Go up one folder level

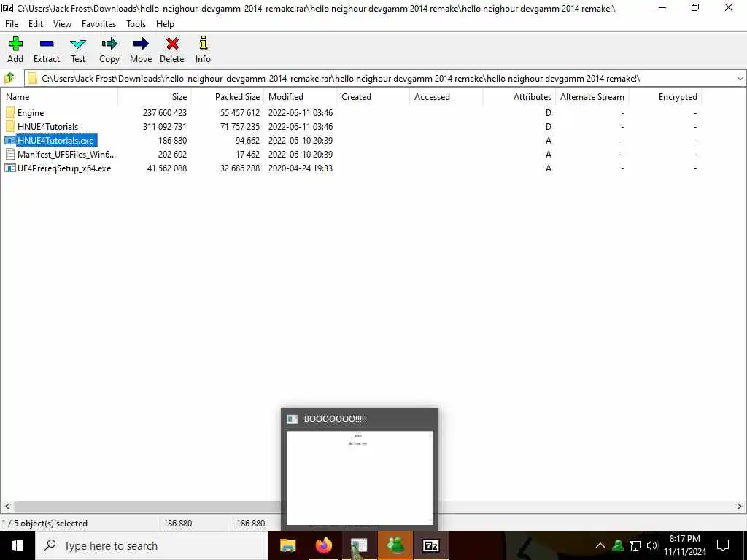click(x=9, y=78)
